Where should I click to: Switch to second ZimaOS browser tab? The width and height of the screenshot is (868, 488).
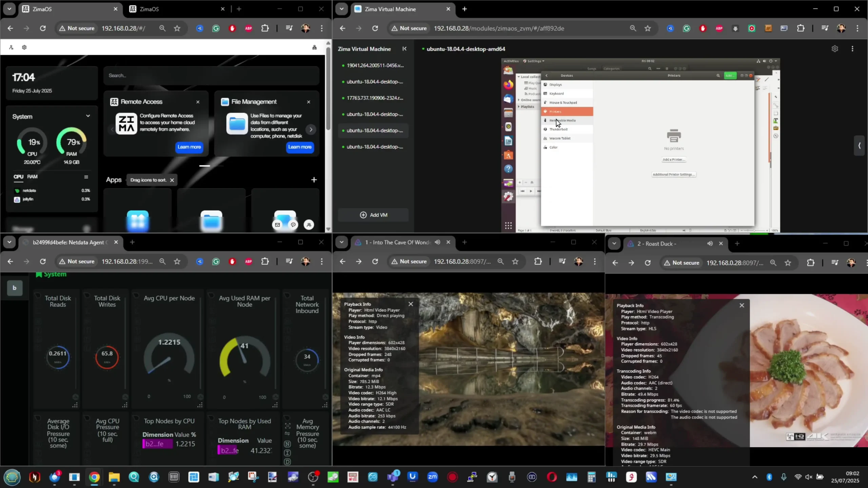177,9
